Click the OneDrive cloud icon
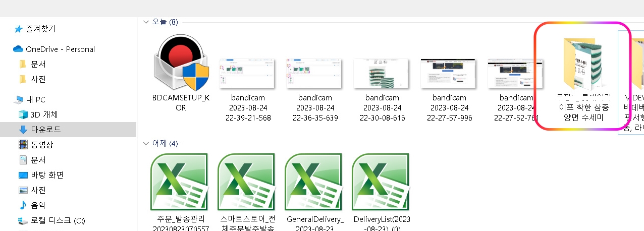 tap(18, 49)
